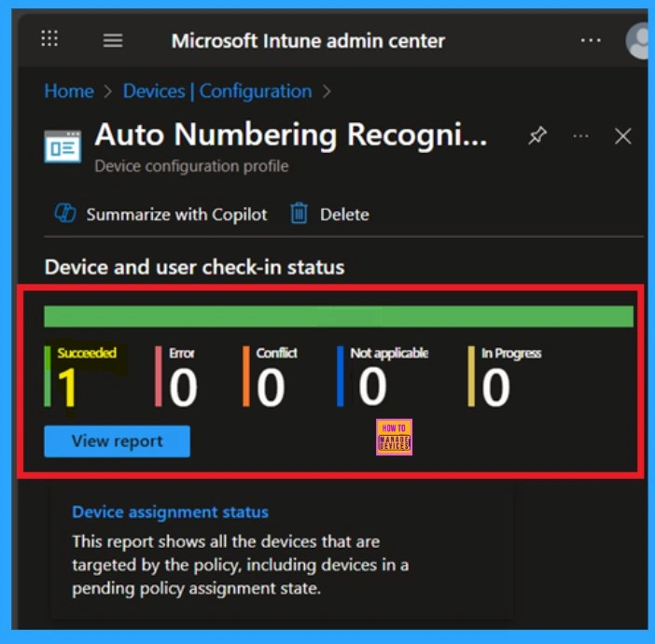The height and width of the screenshot is (644, 655).
Task: Select the In Progress count value
Action: (x=495, y=387)
